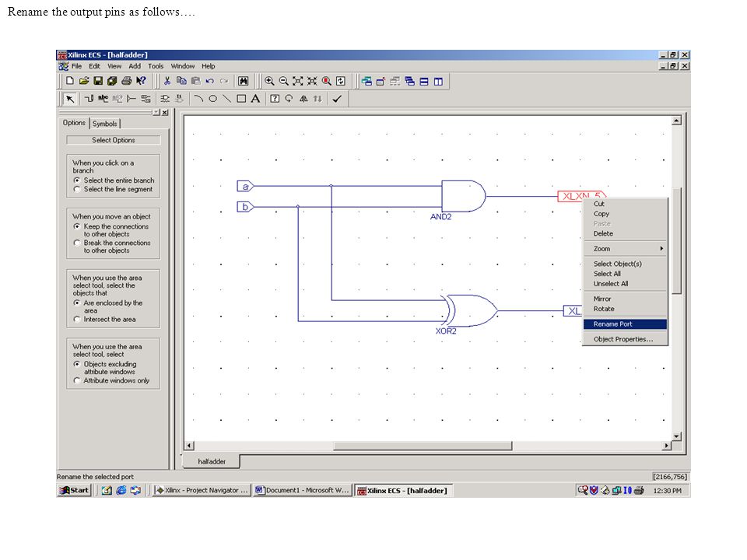
Task: Cut selection with the scissors icon
Action: pos(167,81)
